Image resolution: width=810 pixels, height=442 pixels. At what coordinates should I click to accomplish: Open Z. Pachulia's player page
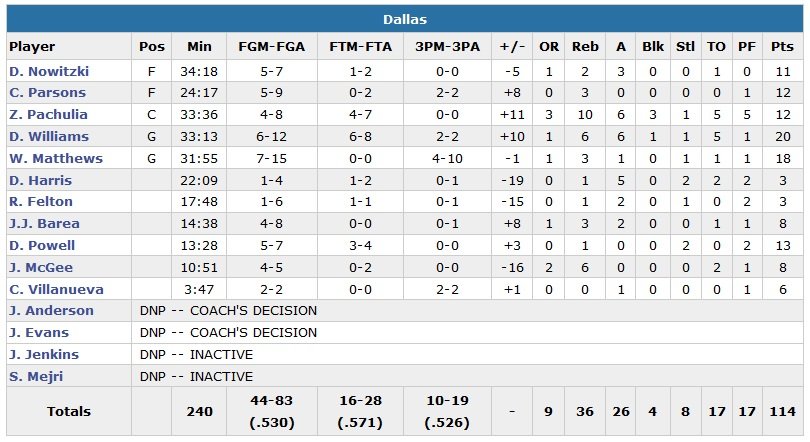point(49,115)
